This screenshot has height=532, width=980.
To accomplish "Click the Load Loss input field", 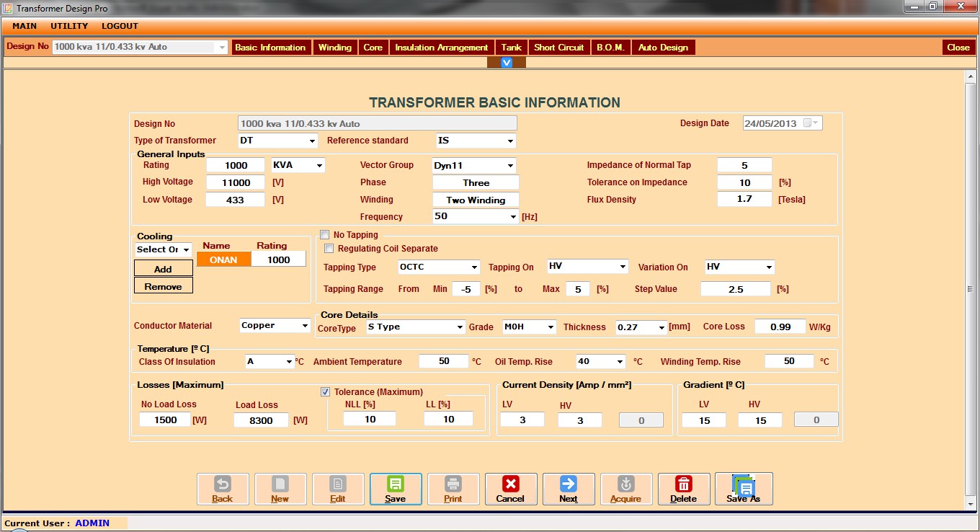I will (261, 420).
